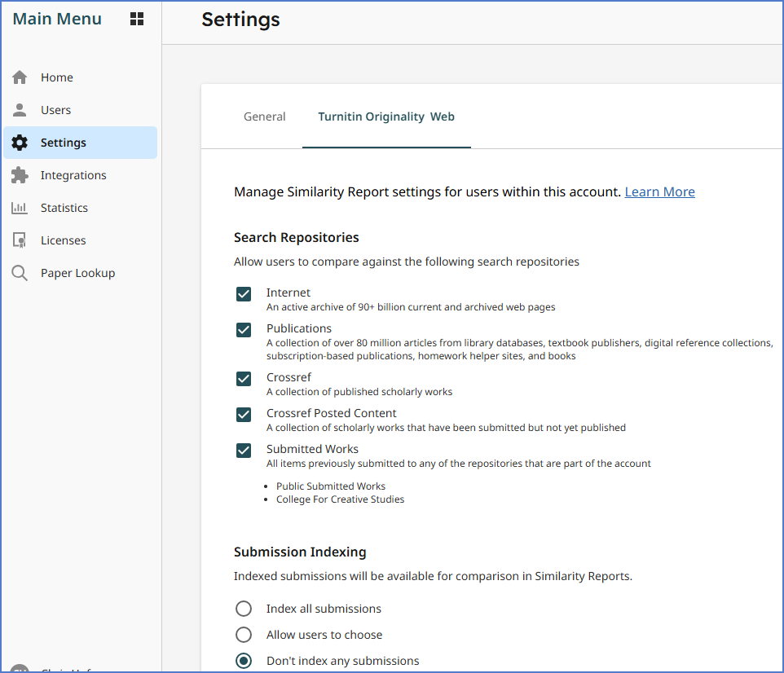Switch to the General tab

click(x=265, y=117)
